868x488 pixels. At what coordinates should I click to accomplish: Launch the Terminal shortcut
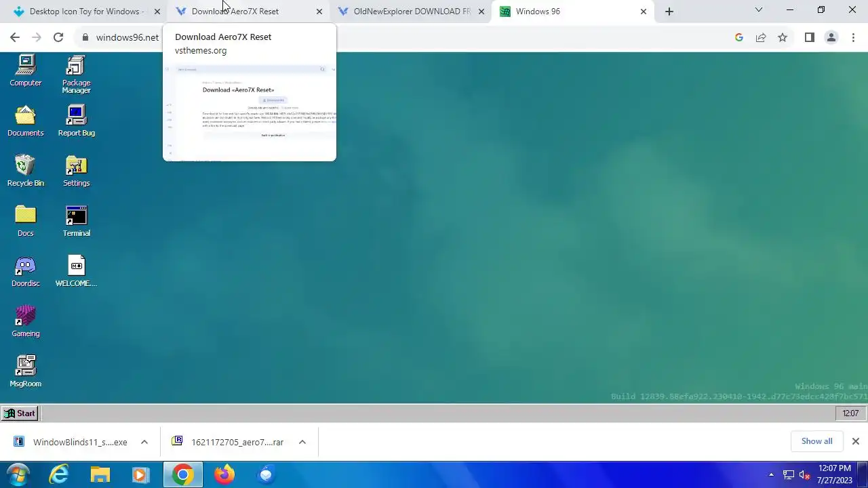point(76,222)
